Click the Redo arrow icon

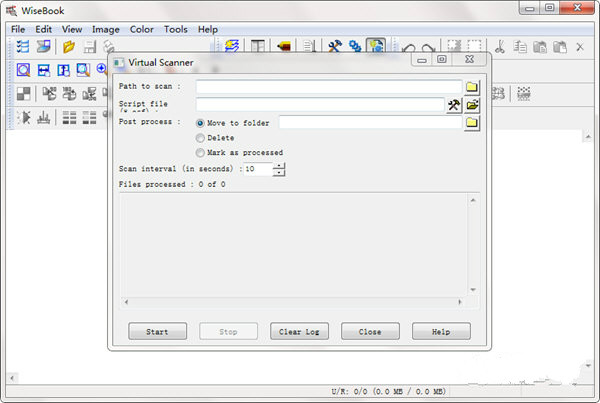tap(428, 48)
